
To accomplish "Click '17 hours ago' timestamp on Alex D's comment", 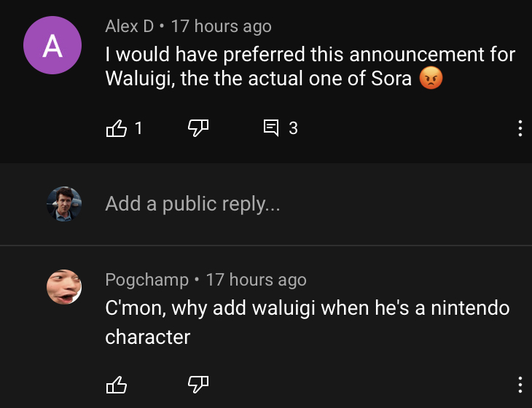I will (222, 26).
